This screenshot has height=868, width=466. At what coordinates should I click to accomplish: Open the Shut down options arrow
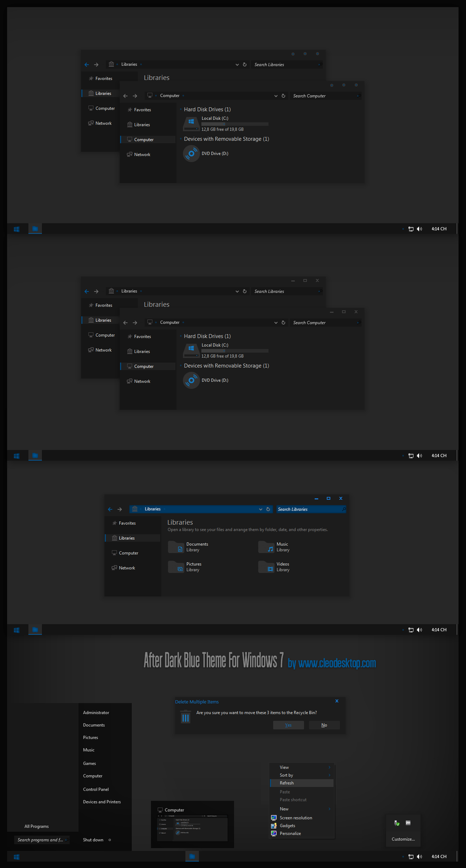(x=109, y=840)
